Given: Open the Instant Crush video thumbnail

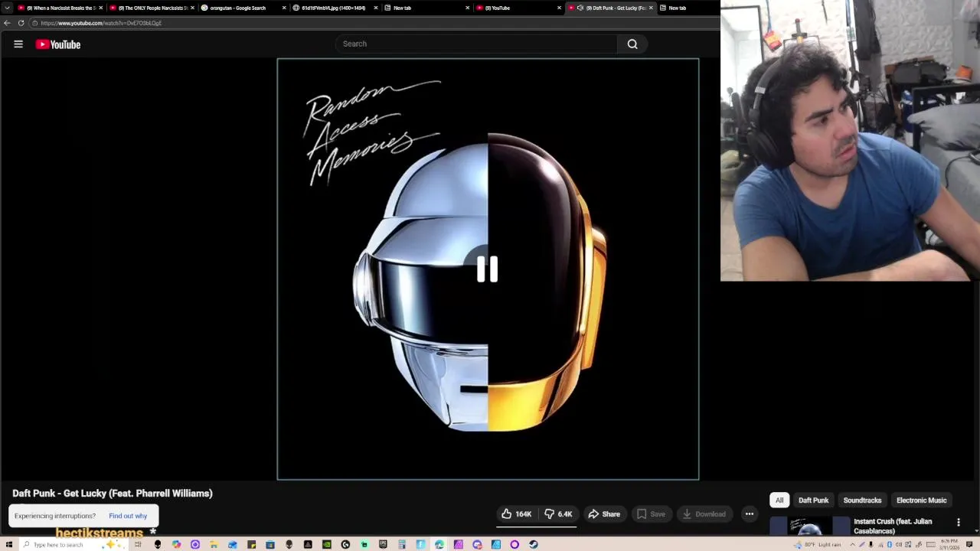Looking at the screenshot, I should coord(809,527).
